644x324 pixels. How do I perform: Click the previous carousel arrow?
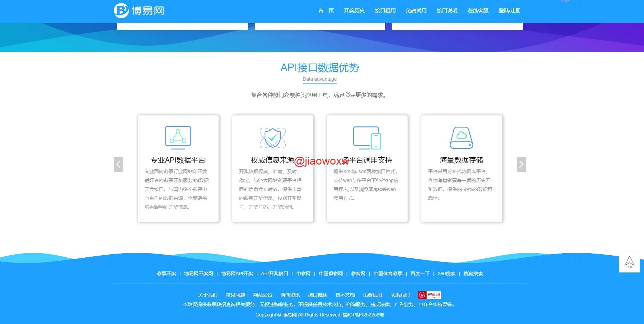(118, 164)
